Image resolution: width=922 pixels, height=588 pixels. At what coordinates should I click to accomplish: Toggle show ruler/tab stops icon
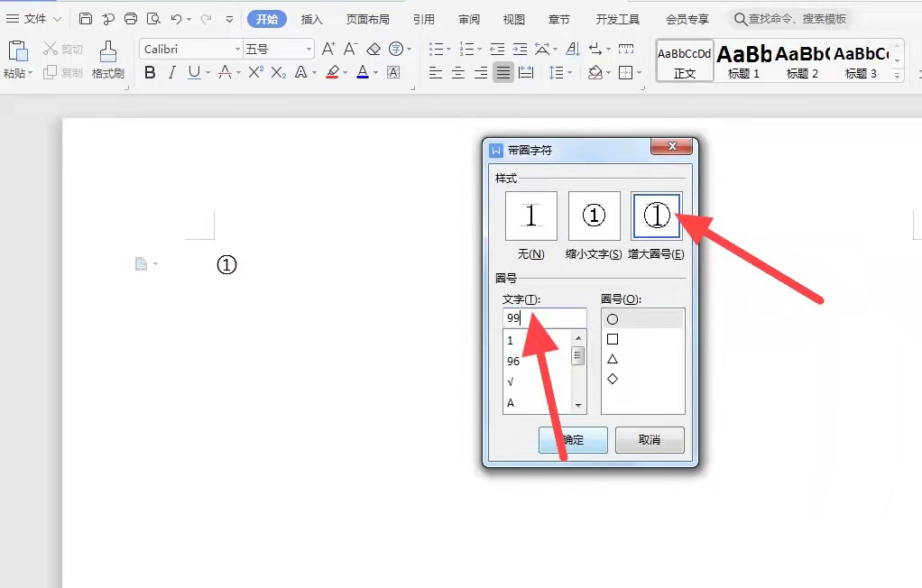coord(626,49)
